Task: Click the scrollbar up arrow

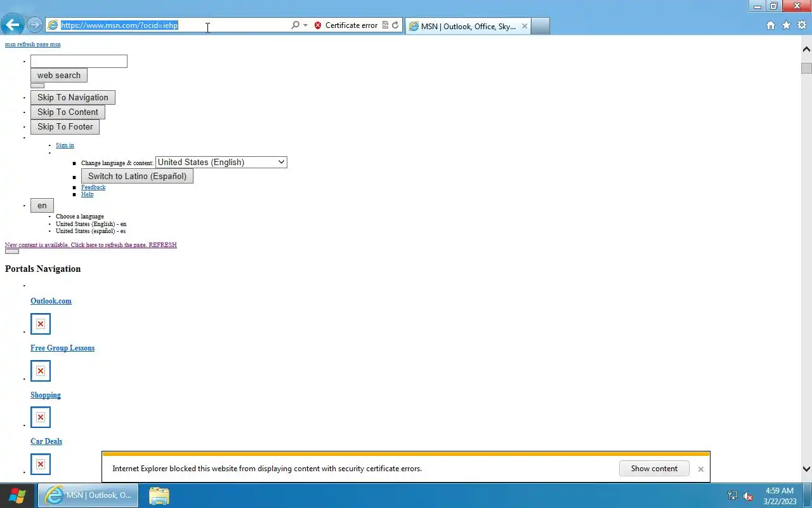Action: pos(806,50)
